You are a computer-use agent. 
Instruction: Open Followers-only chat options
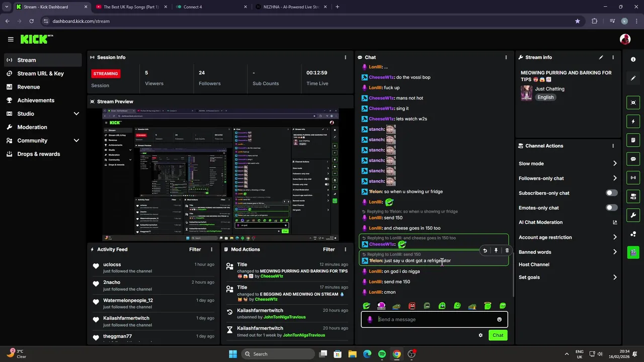coord(568,178)
